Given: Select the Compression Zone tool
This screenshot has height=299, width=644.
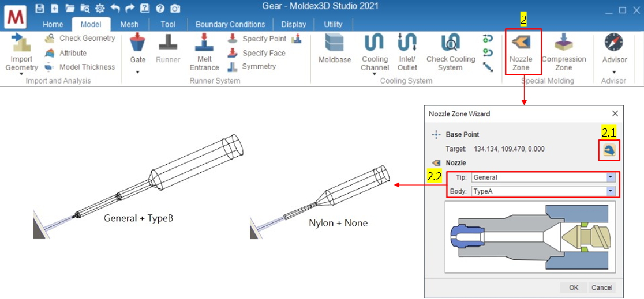Looking at the screenshot, I should 563,52.
